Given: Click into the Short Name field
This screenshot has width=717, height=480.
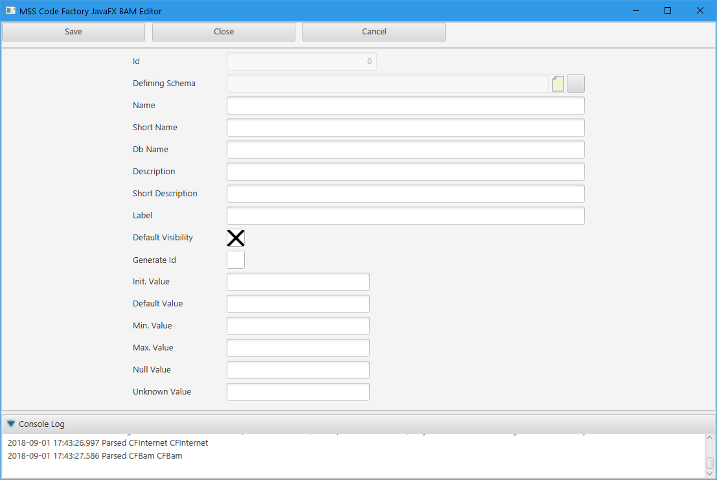Looking at the screenshot, I should point(405,128).
